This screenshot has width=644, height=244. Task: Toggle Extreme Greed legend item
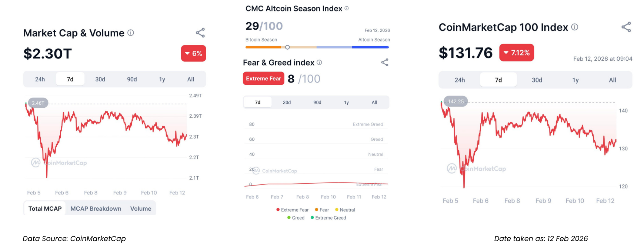[328, 218]
